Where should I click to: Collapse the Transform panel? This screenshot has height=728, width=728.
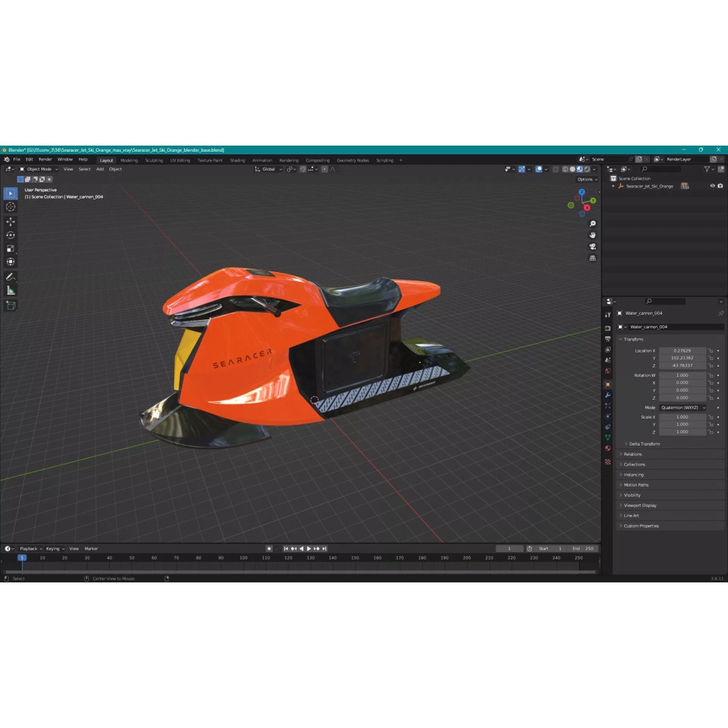[x=633, y=339]
